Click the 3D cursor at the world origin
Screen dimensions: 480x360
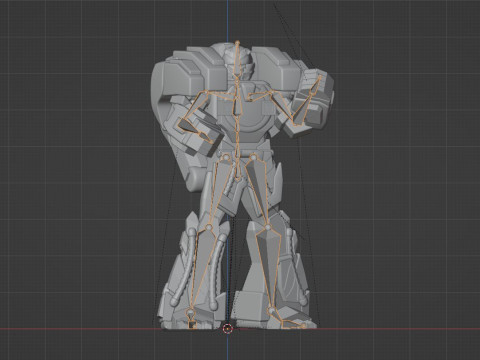point(227,329)
